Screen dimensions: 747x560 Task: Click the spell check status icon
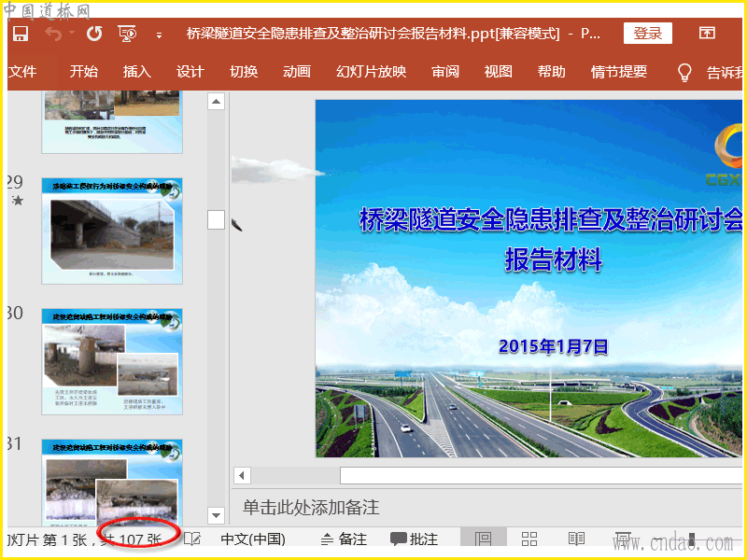click(x=192, y=539)
